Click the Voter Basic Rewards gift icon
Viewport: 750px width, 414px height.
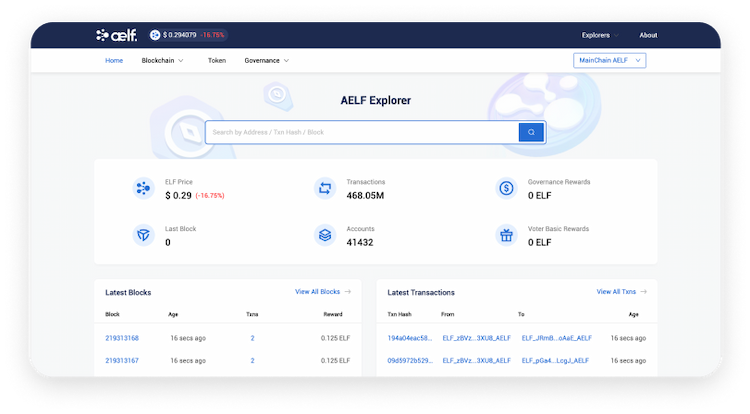(506, 235)
